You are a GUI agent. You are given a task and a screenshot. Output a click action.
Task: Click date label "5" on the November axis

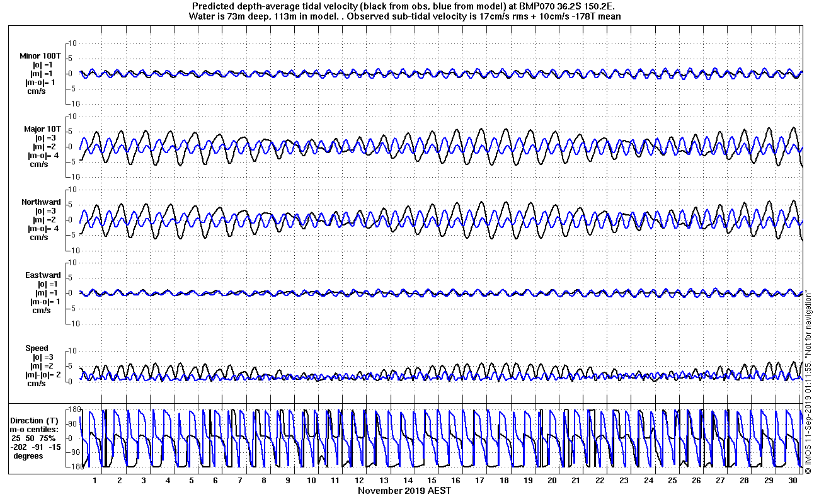click(192, 481)
